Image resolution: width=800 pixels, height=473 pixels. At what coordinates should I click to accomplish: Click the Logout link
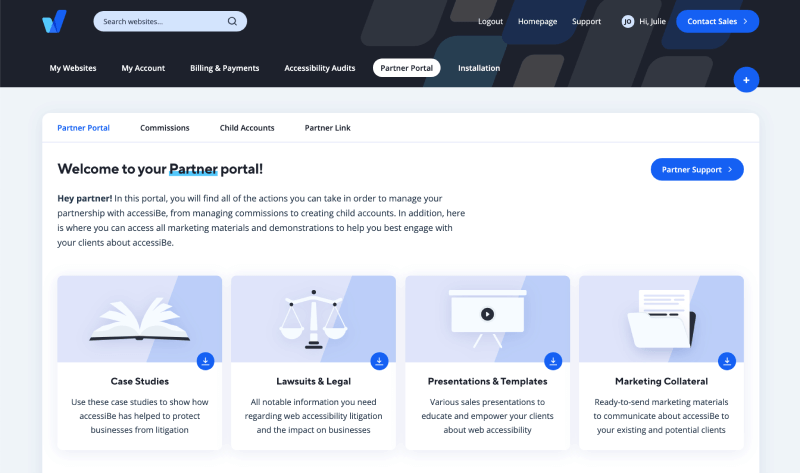(x=490, y=21)
